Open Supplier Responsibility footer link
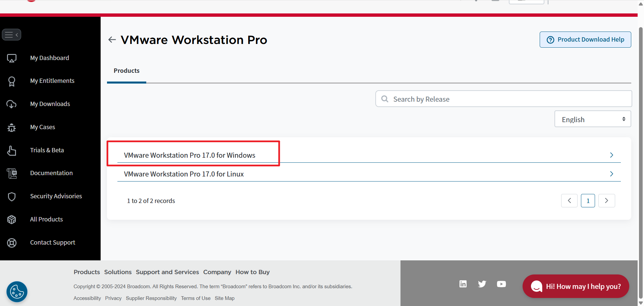Image resolution: width=644 pixels, height=306 pixels. click(151, 298)
